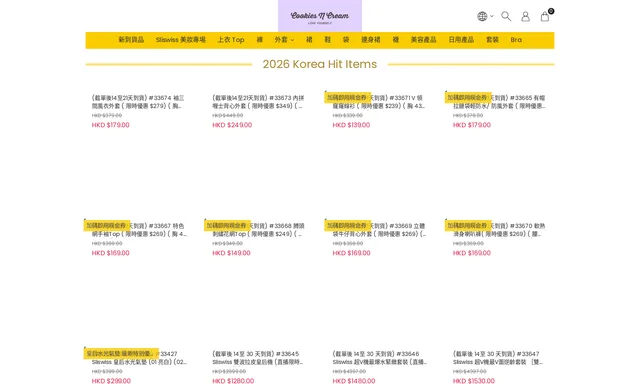Open the language globe selector
640x384 pixels.
(482, 16)
